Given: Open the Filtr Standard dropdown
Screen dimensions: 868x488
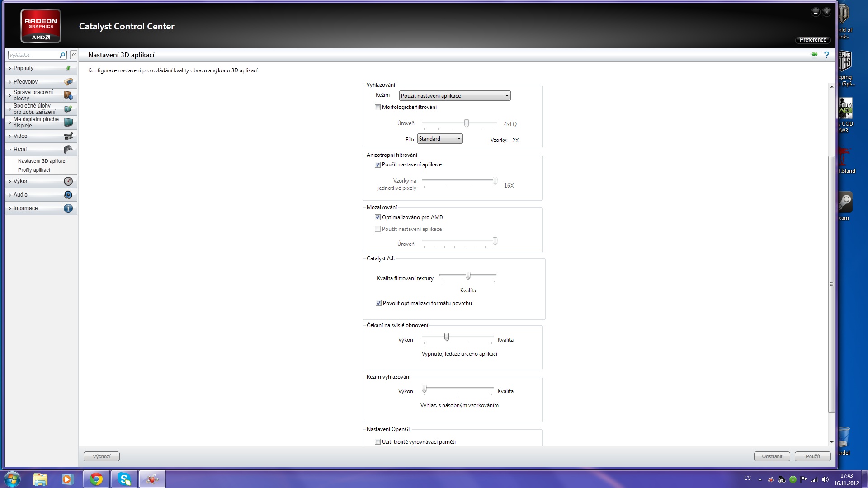Looking at the screenshot, I should coord(440,139).
